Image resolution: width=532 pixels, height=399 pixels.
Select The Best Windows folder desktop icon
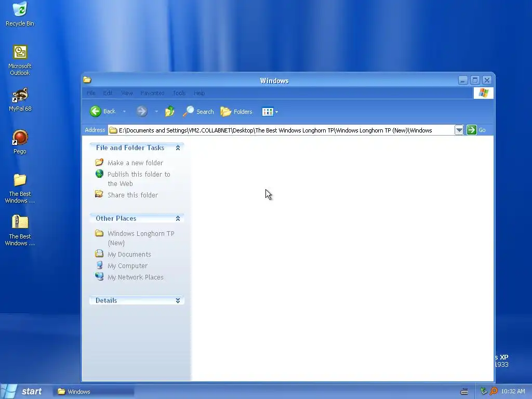coord(20,189)
